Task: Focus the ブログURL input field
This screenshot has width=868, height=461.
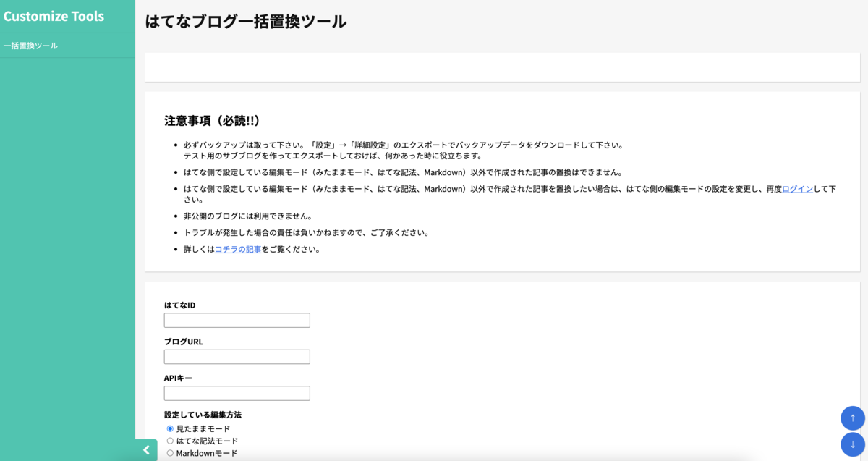Action: coord(237,357)
